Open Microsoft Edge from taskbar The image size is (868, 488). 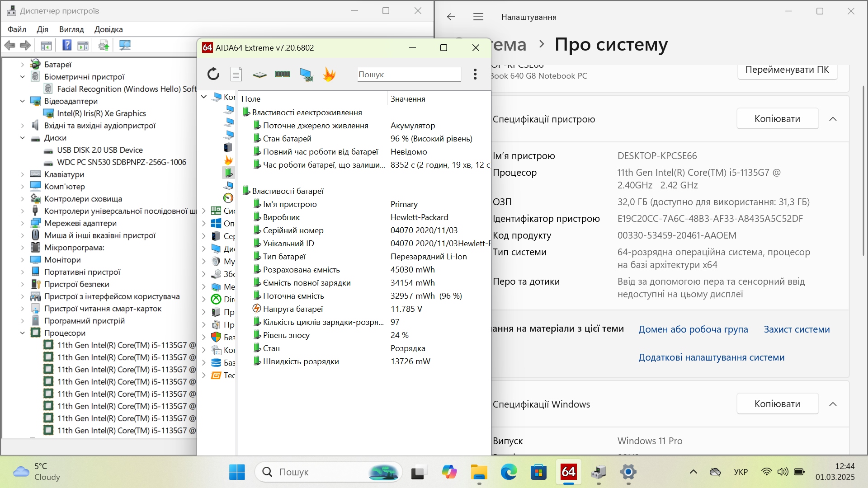[x=509, y=472]
